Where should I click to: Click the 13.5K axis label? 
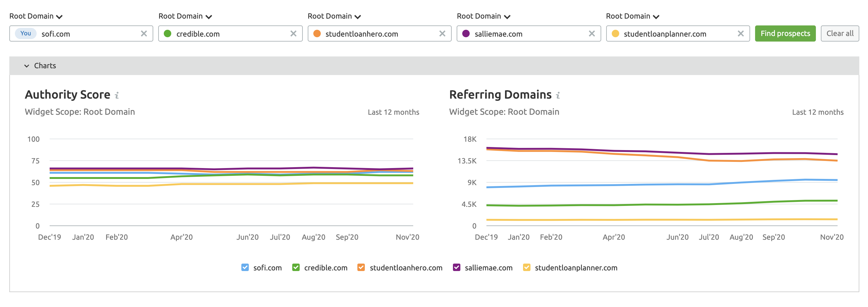coord(467,161)
